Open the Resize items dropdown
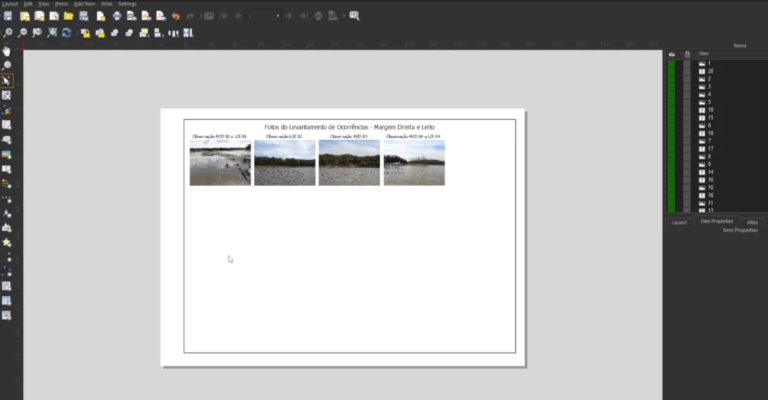 click(x=188, y=33)
